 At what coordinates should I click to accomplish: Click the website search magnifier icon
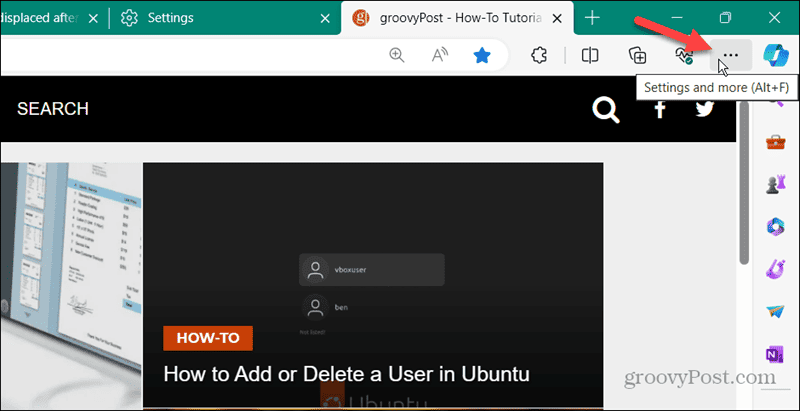[x=606, y=110]
